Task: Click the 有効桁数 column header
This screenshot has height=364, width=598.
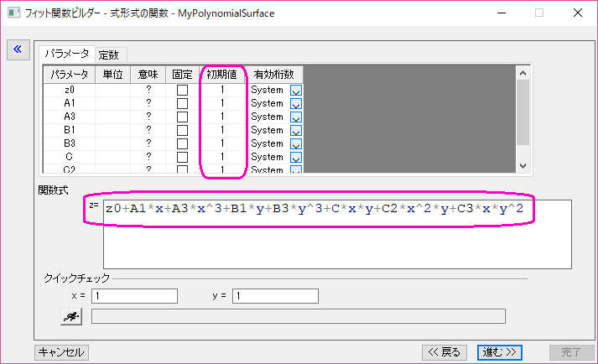Action: [x=273, y=75]
